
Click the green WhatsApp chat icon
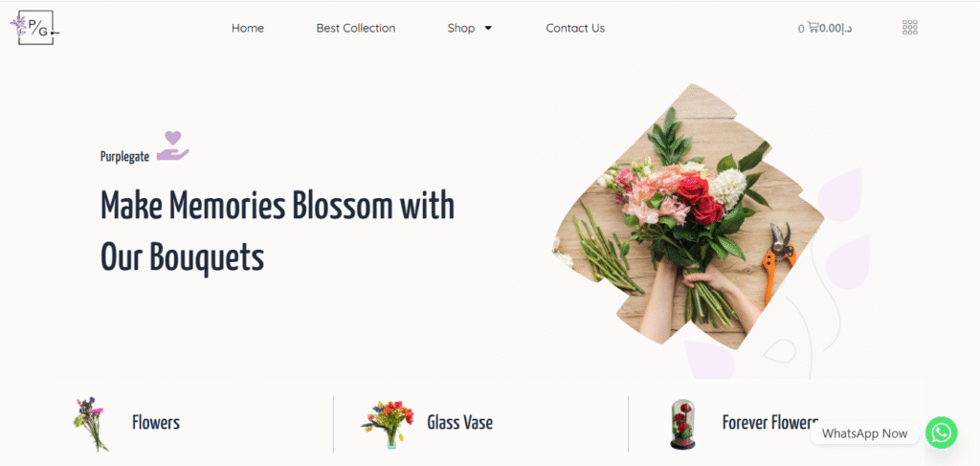coord(942,433)
